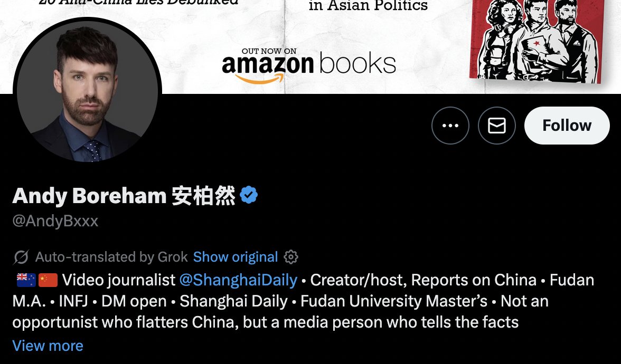Open the @ShanghaiDaily mention link
The width and height of the screenshot is (621, 364).
click(x=239, y=280)
